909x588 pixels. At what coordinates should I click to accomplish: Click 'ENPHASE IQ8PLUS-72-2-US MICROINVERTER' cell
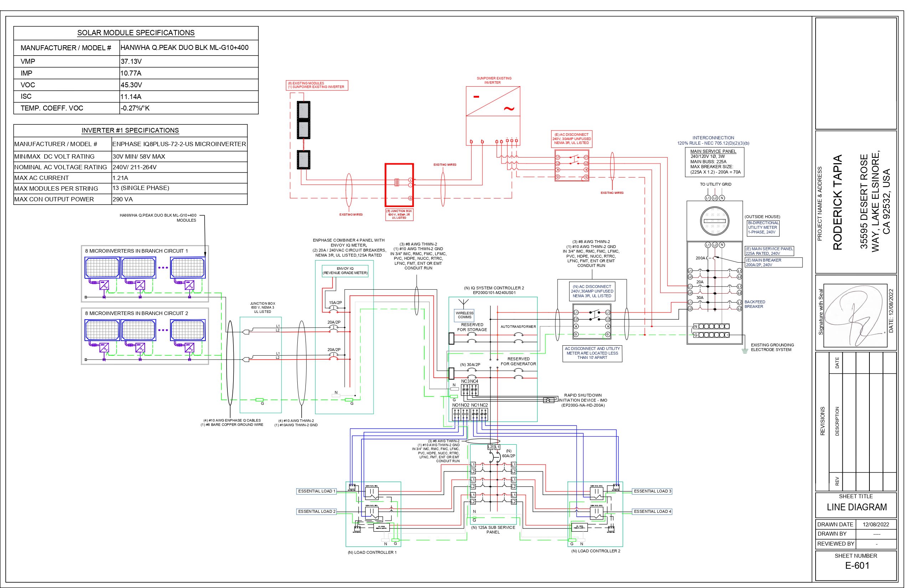coord(179,144)
